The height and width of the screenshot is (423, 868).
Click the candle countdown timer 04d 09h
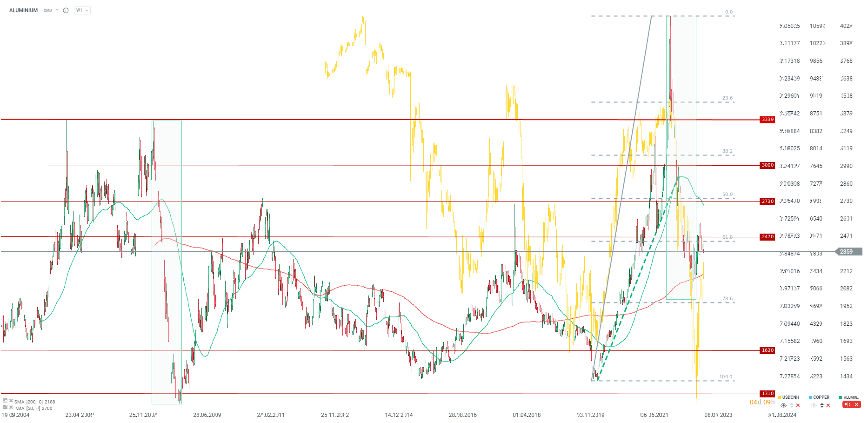pos(762,403)
